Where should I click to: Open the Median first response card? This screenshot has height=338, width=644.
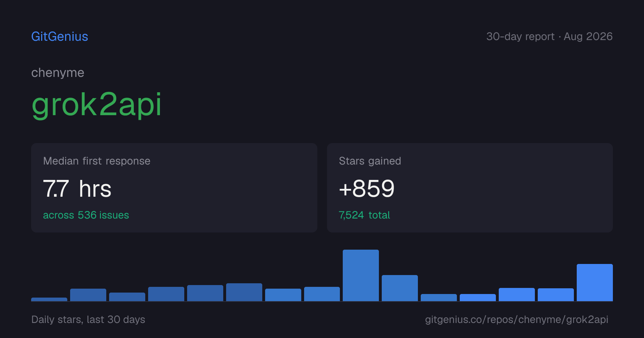(174, 188)
